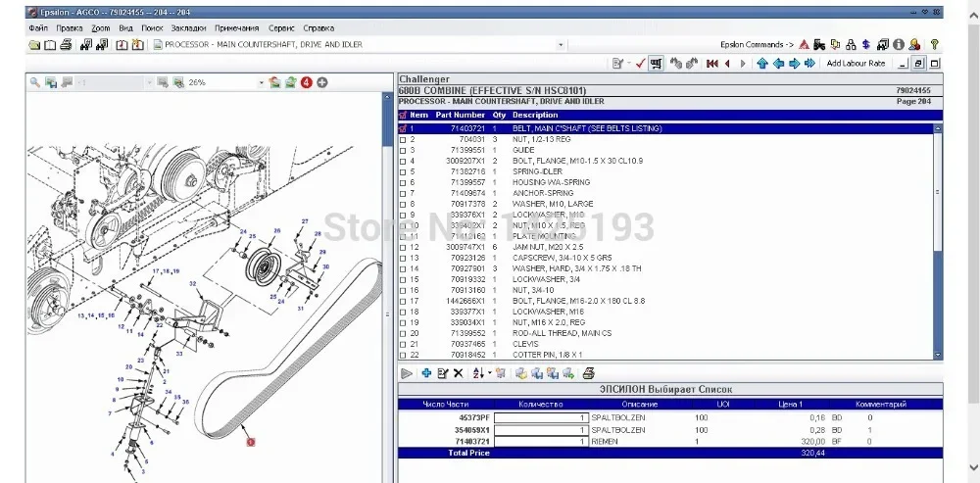
Task: Open the 26% zoom level dropdown
Action: 262,82
